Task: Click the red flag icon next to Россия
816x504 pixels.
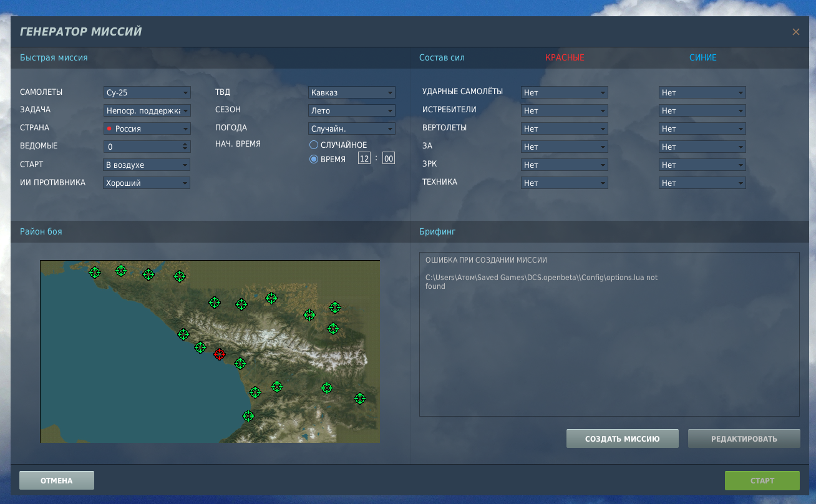Action: tap(109, 128)
